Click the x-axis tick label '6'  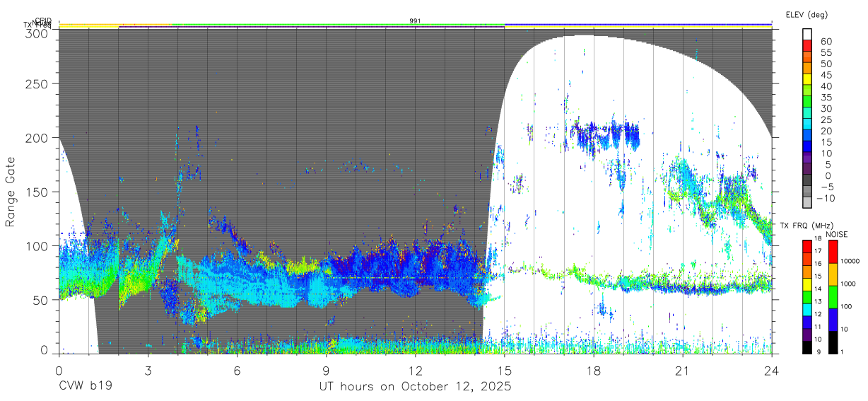pos(237,371)
